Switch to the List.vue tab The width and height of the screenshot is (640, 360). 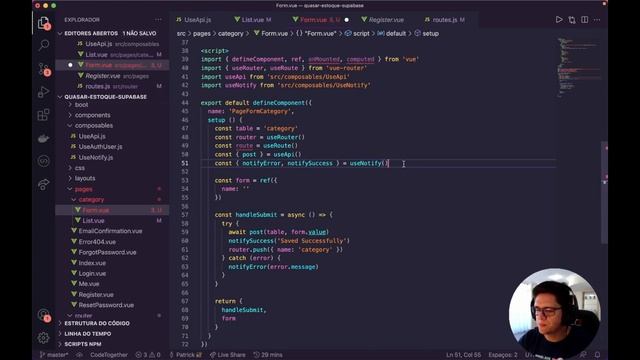pos(253,20)
